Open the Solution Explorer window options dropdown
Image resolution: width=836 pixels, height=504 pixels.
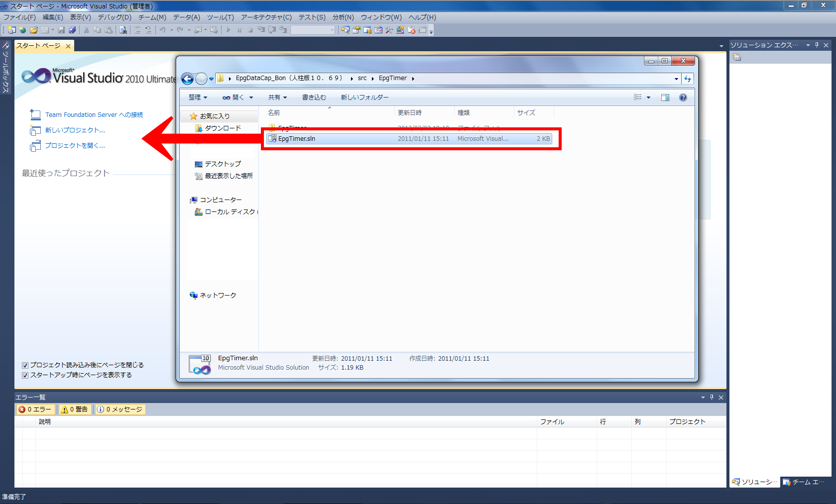point(808,45)
